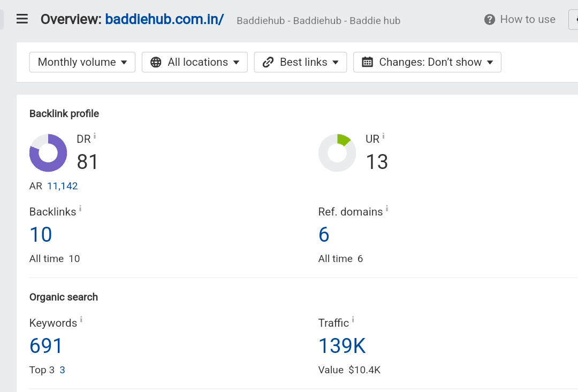578x392 pixels.
Task: Click the How to use help icon
Action: pos(490,20)
